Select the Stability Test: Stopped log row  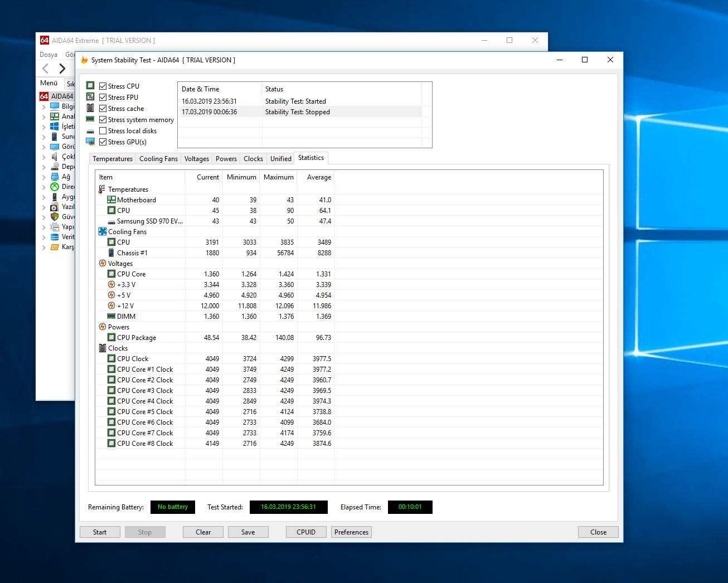(x=298, y=112)
